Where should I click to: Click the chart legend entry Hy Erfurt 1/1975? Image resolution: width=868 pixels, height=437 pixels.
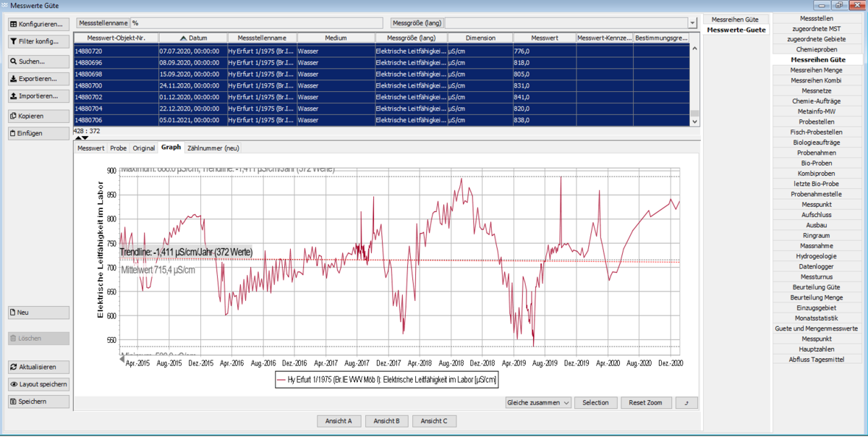point(388,379)
